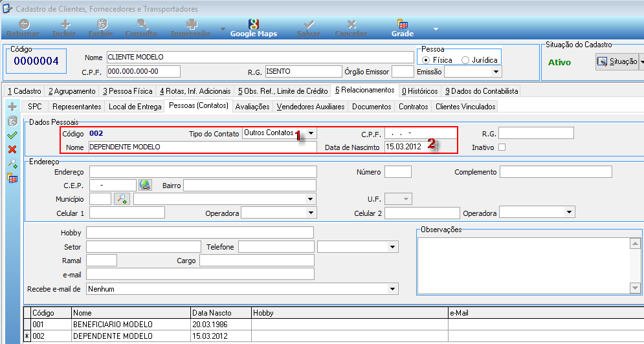Expand the Impressão dropdown arrow
The image size is (644, 344).
point(223,28)
